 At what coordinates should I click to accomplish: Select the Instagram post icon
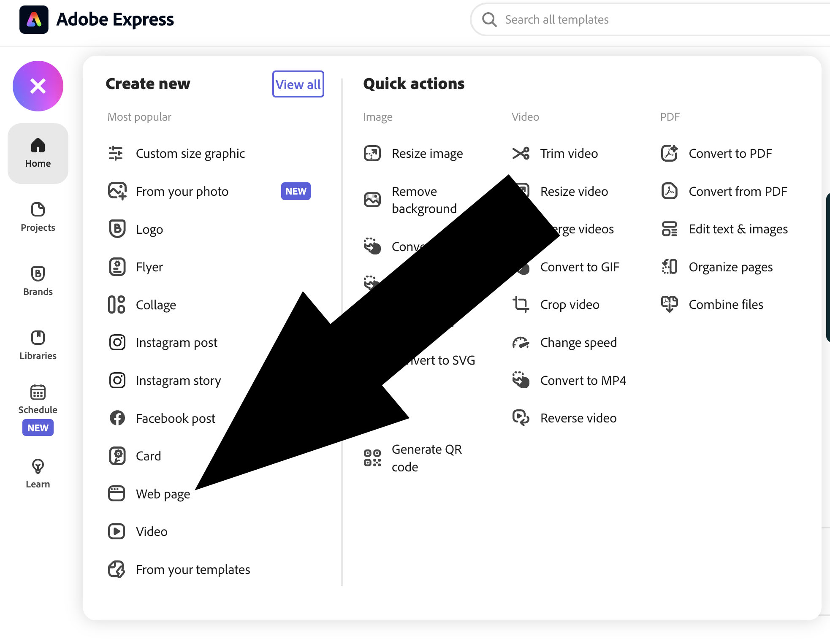tap(117, 342)
